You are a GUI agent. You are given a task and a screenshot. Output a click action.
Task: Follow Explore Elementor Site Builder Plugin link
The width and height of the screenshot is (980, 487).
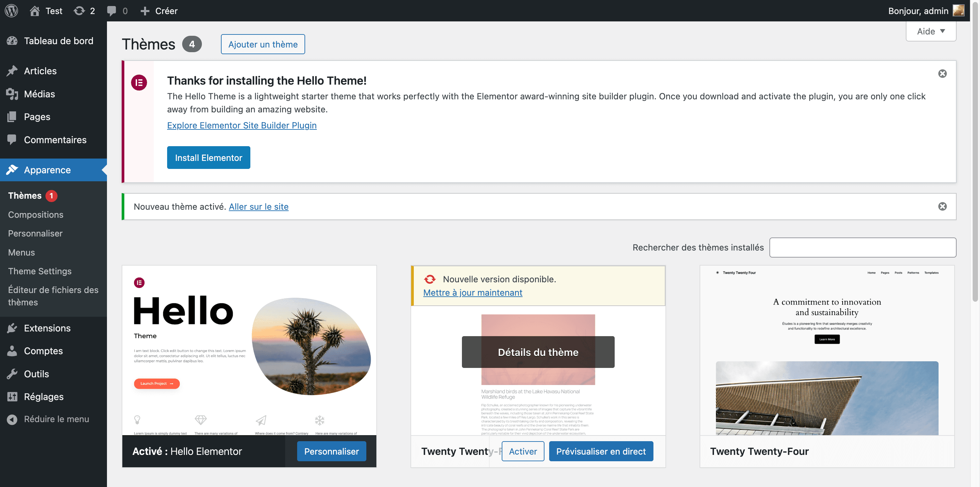pyautogui.click(x=242, y=125)
